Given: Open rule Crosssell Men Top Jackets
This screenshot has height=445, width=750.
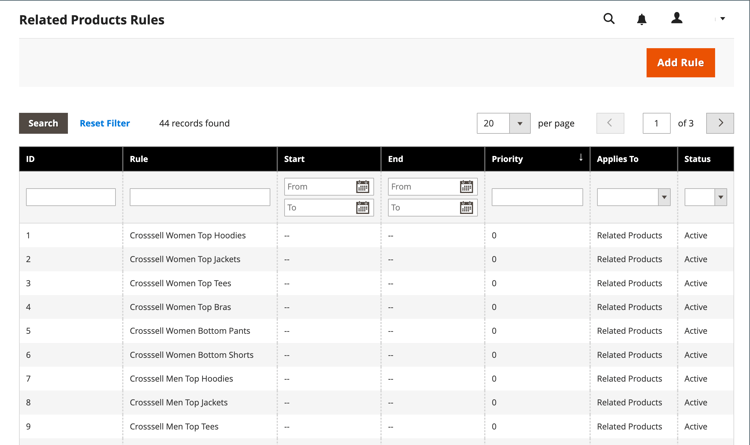Looking at the screenshot, I should click(x=178, y=402).
